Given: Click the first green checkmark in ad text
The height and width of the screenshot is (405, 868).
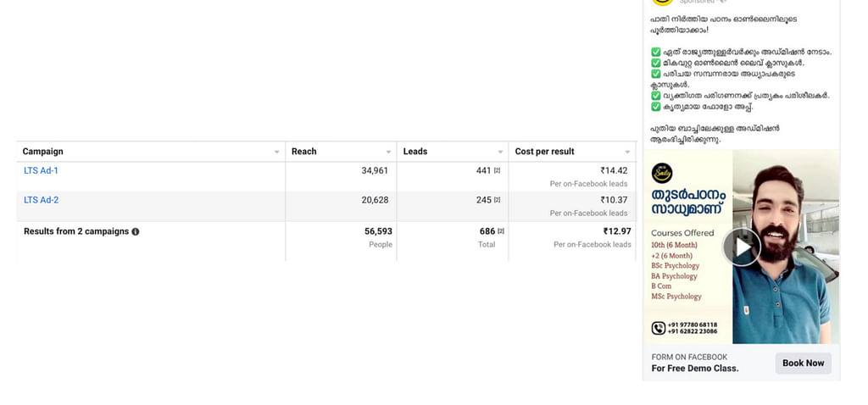Looking at the screenshot, I should point(655,52).
